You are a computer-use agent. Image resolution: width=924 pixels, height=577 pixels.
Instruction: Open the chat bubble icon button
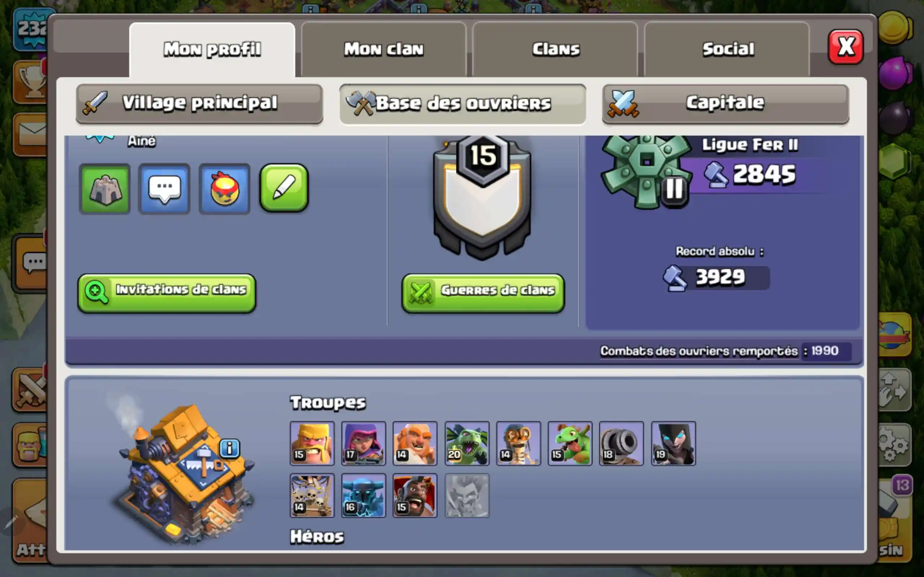[x=164, y=189]
